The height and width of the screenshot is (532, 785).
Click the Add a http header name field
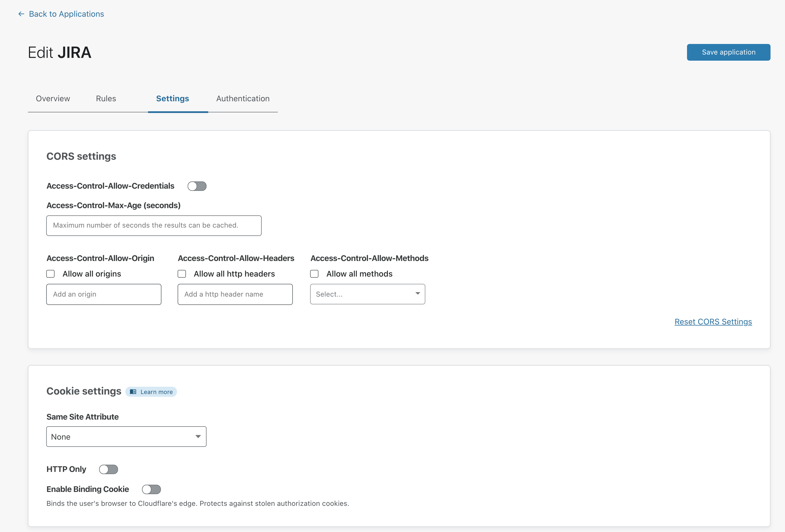click(235, 294)
